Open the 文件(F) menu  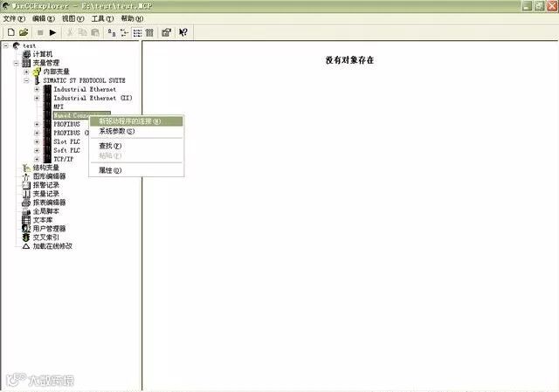(x=14, y=18)
